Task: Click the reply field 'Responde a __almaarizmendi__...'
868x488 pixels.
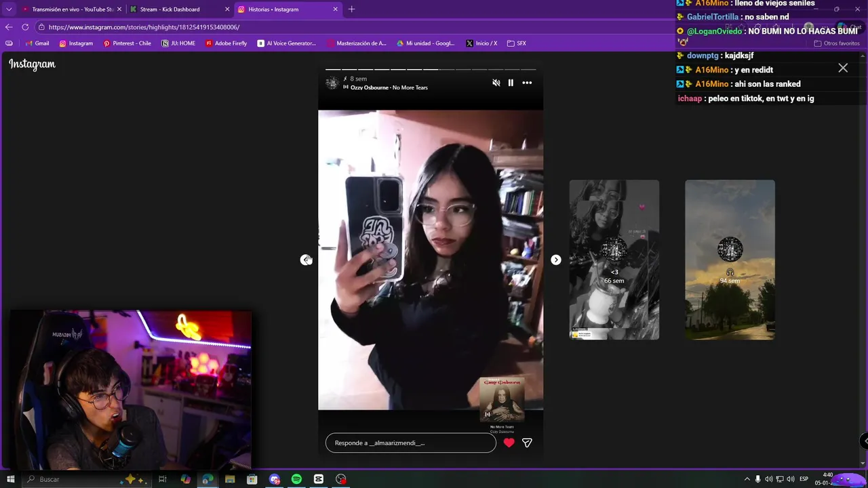Action: 411,443
